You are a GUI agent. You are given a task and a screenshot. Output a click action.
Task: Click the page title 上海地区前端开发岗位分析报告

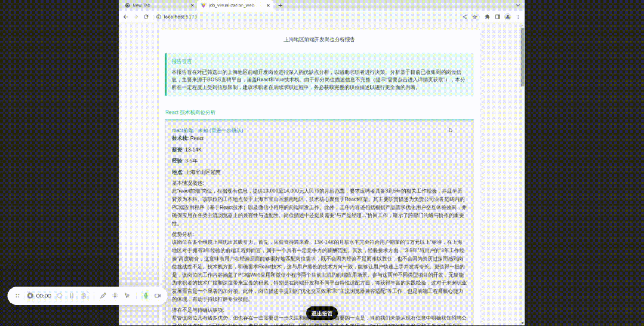point(319,40)
